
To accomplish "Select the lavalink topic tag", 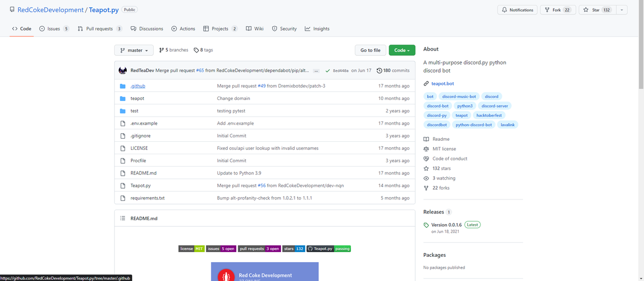I will click(507, 125).
